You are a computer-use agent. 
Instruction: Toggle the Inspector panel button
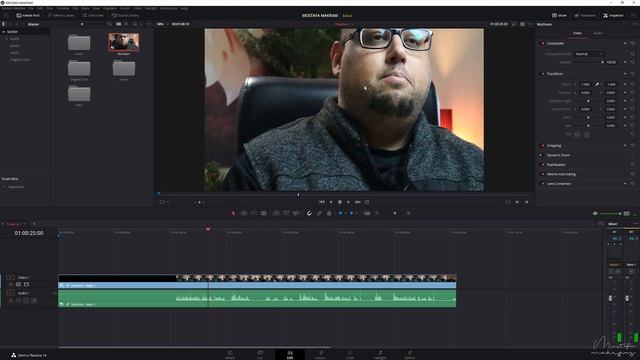613,15
